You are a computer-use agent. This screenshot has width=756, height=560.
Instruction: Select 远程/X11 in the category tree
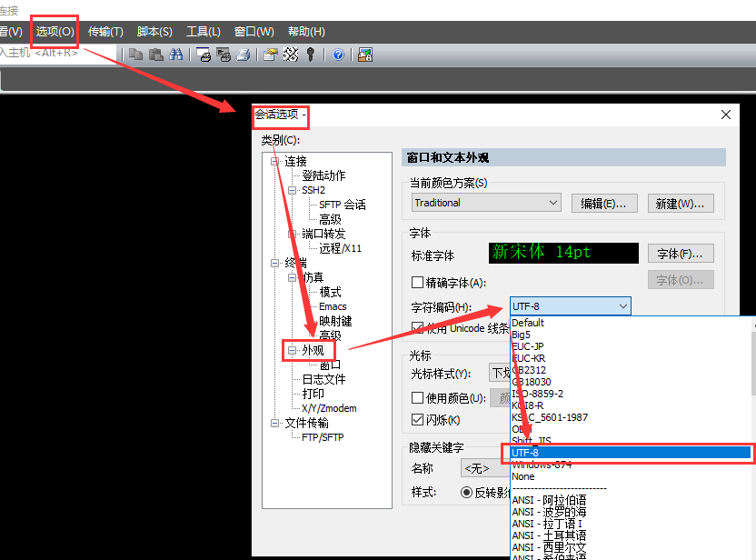tap(340, 248)
